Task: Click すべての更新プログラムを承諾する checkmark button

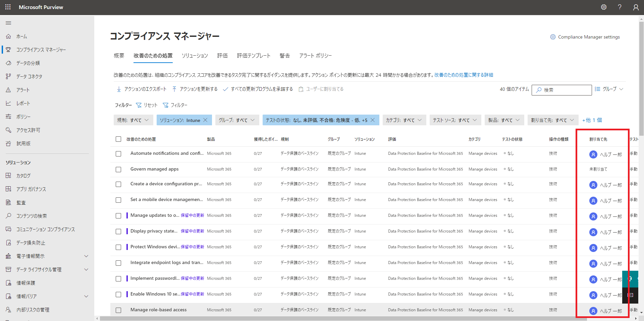Action: (x=258, y=89)
